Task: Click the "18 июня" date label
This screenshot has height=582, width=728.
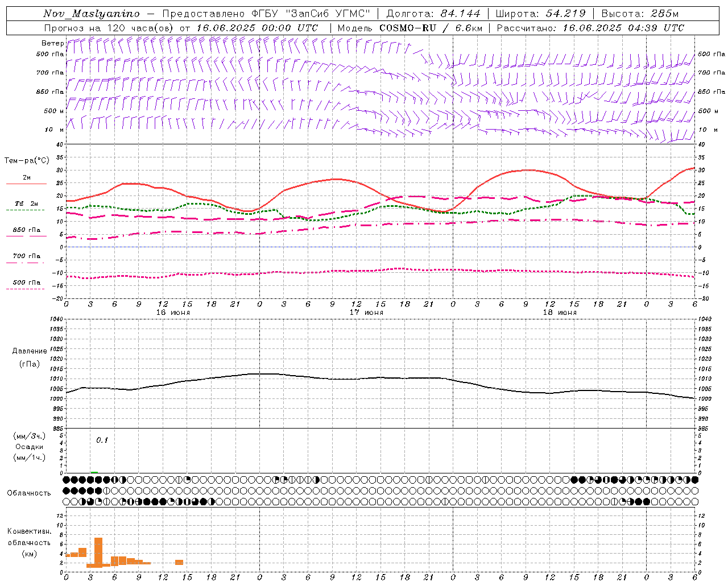Action: tap(560, 313)
